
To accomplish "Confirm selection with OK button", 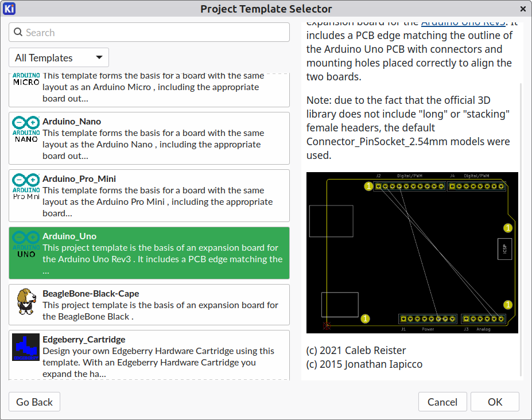I will (x=495, y=402).
